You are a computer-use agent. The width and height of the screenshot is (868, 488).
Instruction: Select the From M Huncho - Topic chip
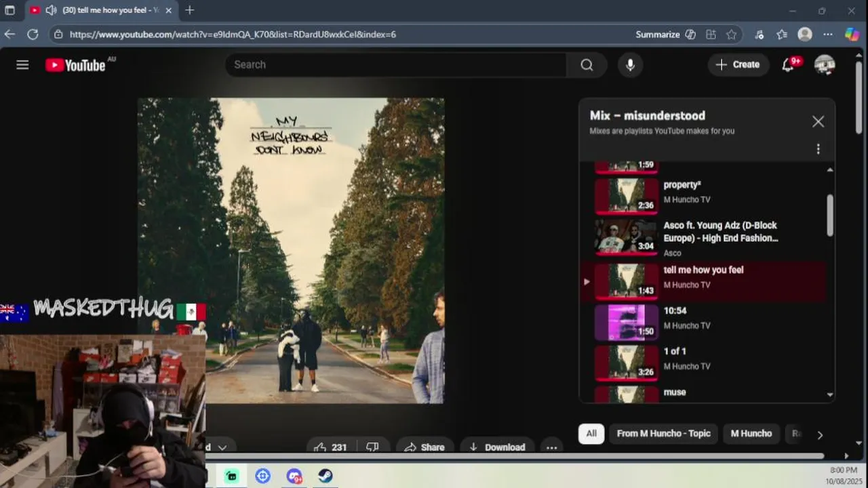point(663,434)
